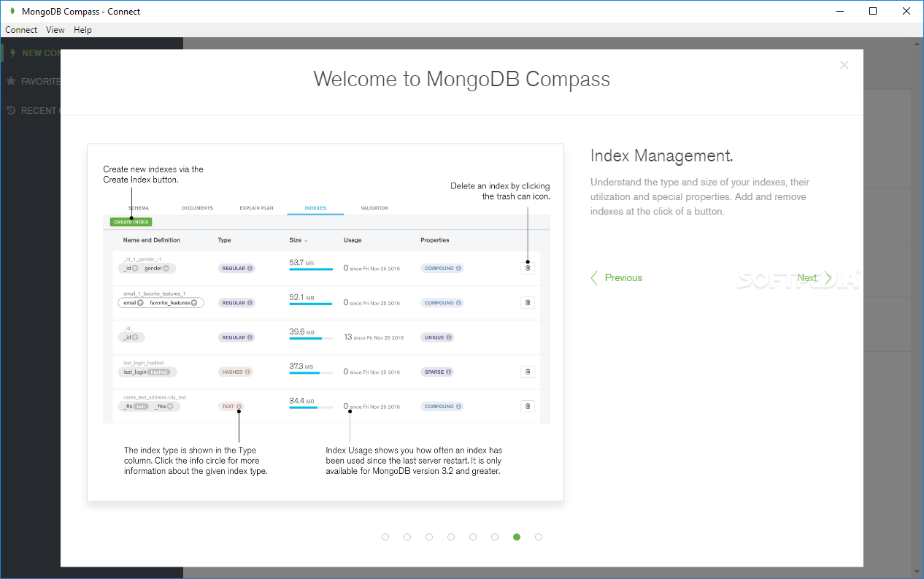924x579 pixels.
Task: Click the MongoDB leaf icon in the title bar
Action: pos(11,11)
